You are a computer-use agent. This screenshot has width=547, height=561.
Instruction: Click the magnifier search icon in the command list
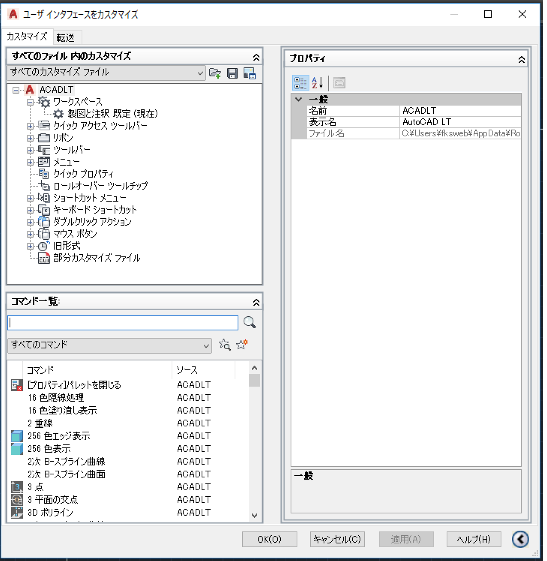[249, 322]
